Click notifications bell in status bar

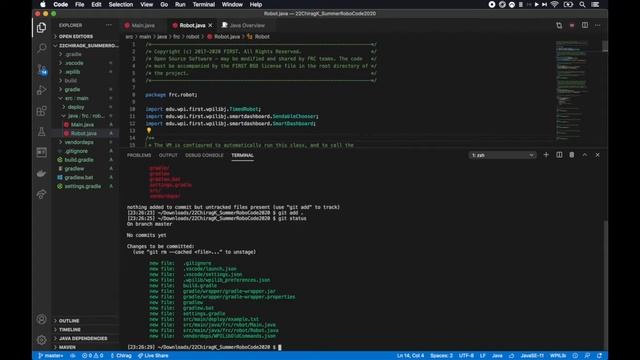(600, 356)
